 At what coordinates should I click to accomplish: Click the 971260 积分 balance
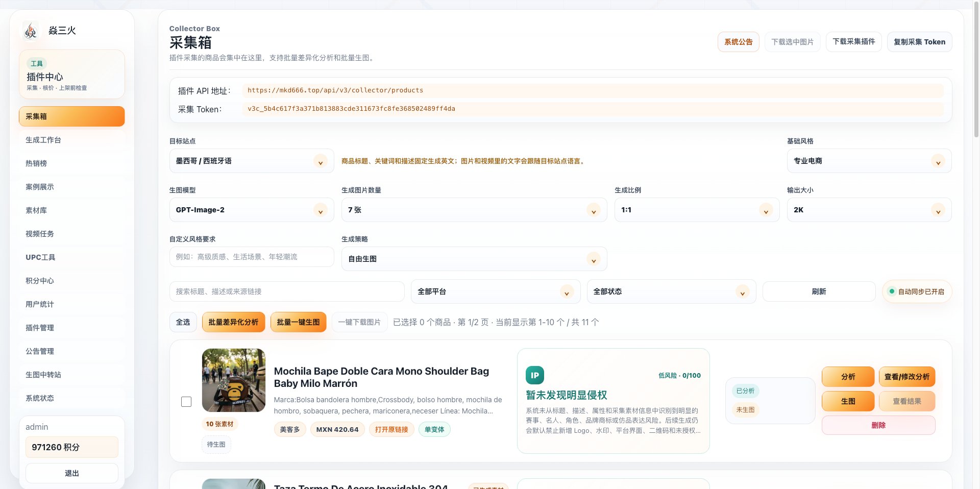[71, 447]
